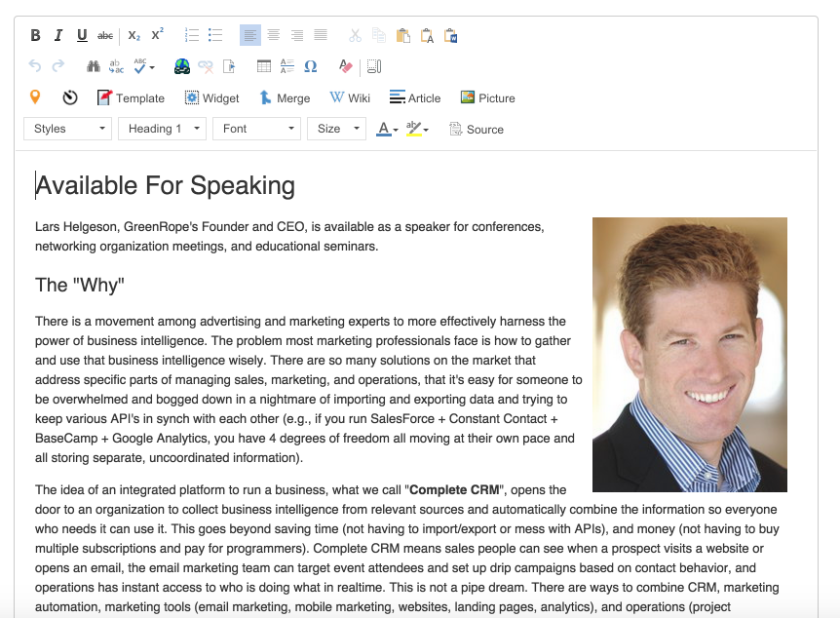Viewport: 840px width, 618px height.
Task: Select the speaker portrait photo
Action: tap(690, 354)
